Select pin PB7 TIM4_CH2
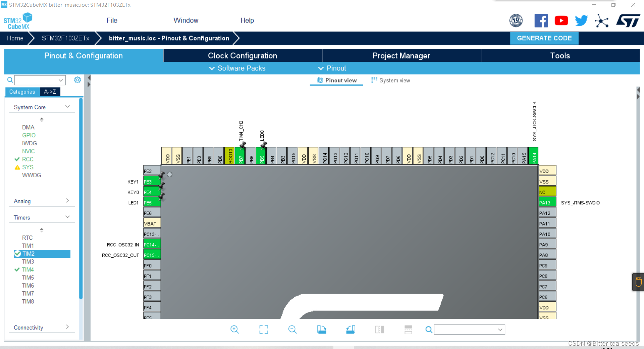 [x=240, y=156]
